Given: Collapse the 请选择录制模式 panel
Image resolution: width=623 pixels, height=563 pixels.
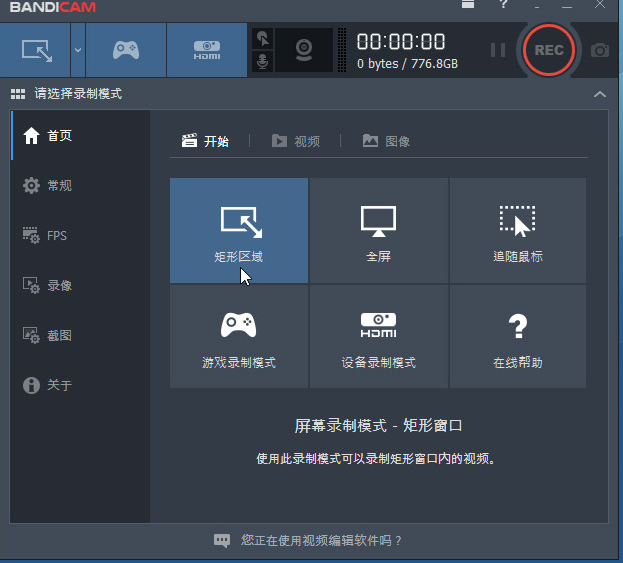Looking at the screenshot, I should pos(600,94).
